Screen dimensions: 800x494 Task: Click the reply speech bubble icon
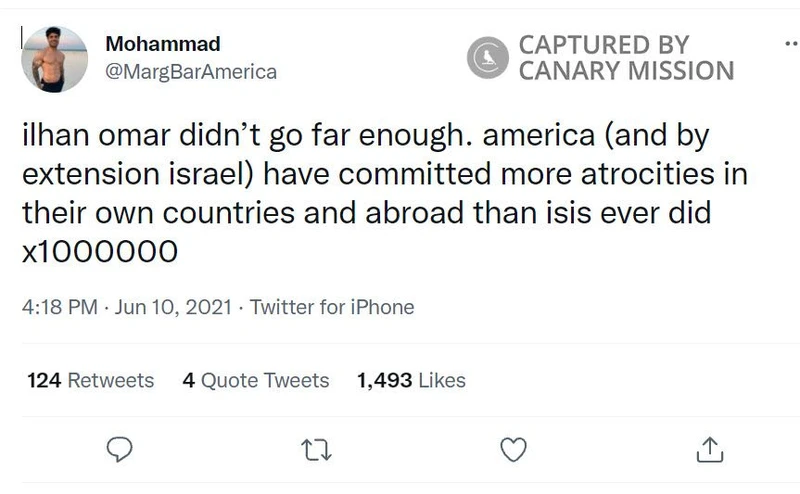[119, 448]
